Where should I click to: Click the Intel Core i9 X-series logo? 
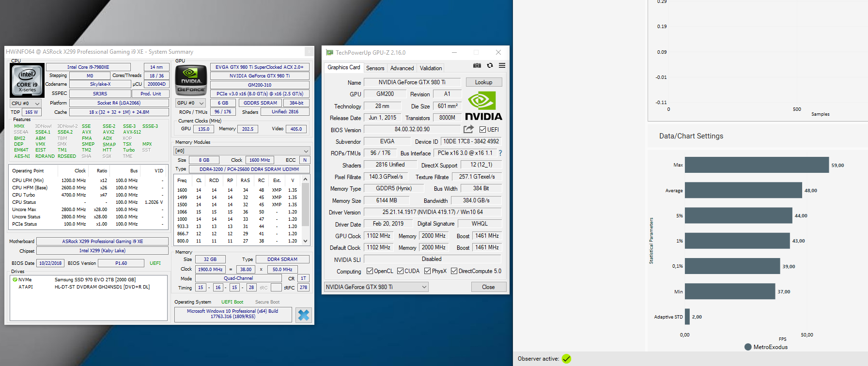[27, 80]
